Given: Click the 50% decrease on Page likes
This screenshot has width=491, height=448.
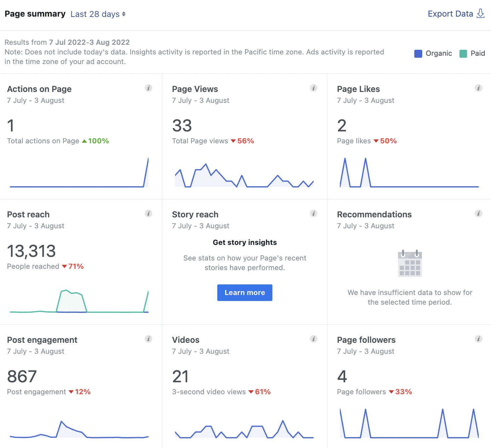Looking at the screenshot, I should [x=385, y=141].
